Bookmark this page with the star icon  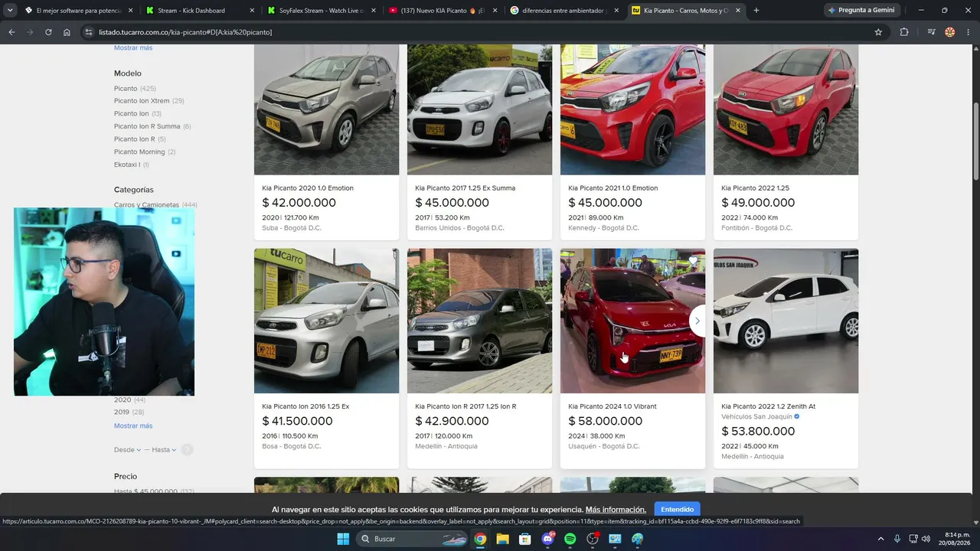point(878,32)
